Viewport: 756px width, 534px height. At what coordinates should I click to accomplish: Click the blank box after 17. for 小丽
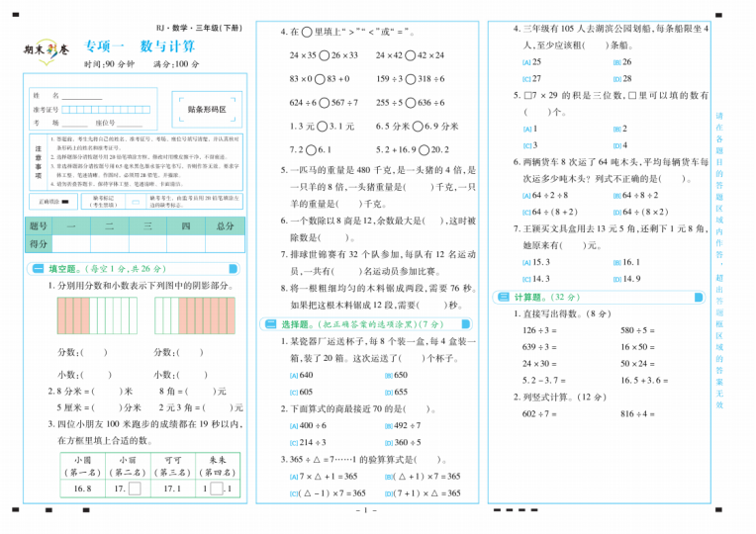click(x=134, y=488)
